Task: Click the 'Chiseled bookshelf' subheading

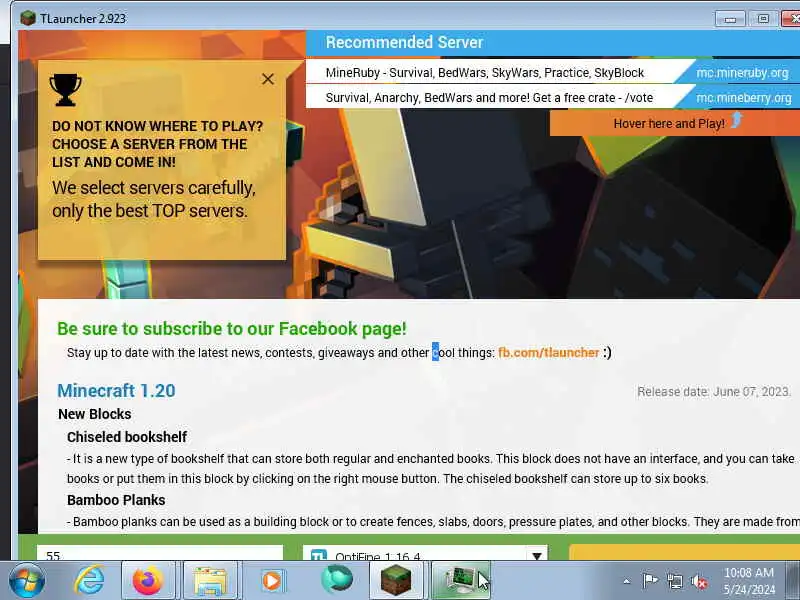Action: (x=127, y=437)
